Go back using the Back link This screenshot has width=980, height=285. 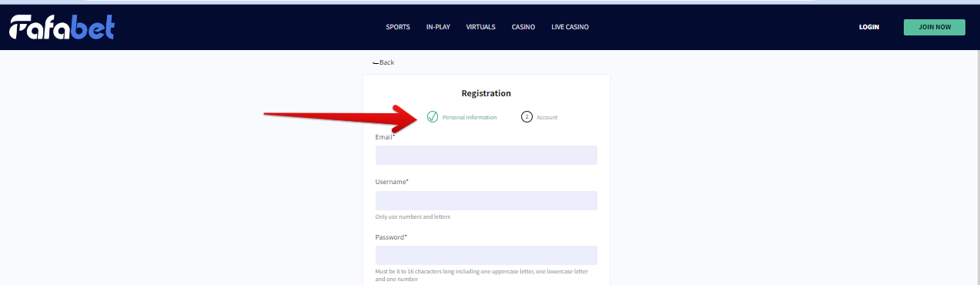point(383,62)
